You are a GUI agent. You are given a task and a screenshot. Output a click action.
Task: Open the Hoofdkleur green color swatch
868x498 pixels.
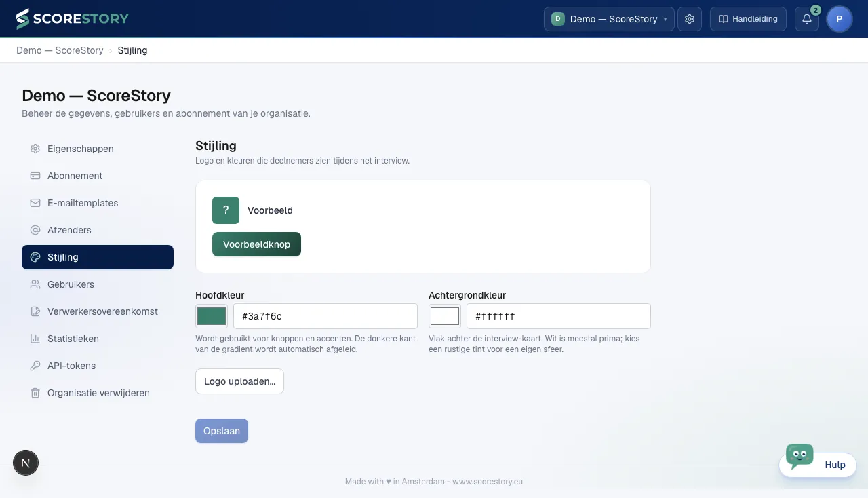pyautogui.click(x=212, y=316)
